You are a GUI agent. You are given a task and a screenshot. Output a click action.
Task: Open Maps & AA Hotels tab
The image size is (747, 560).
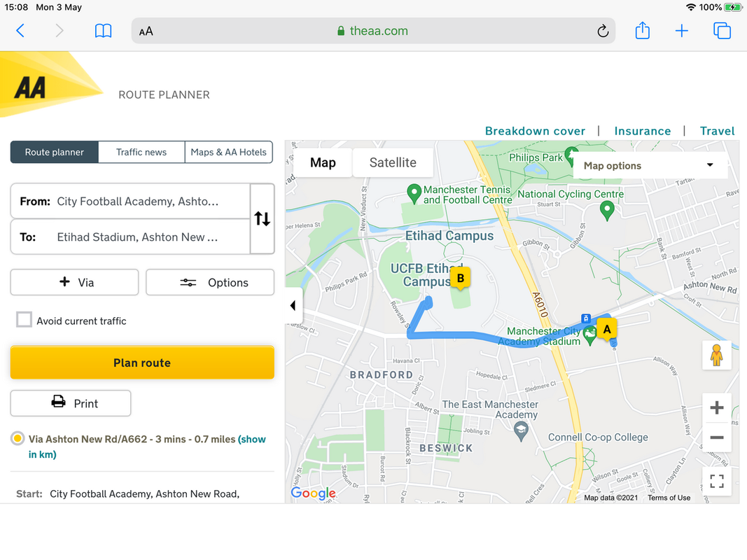pyautogui.click(x=229, y=152)
